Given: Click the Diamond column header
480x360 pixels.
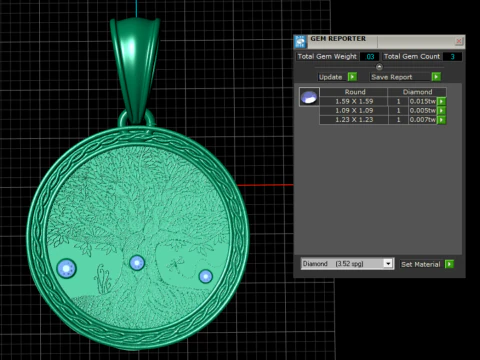Looking at the screenshot, I should 417,92.
